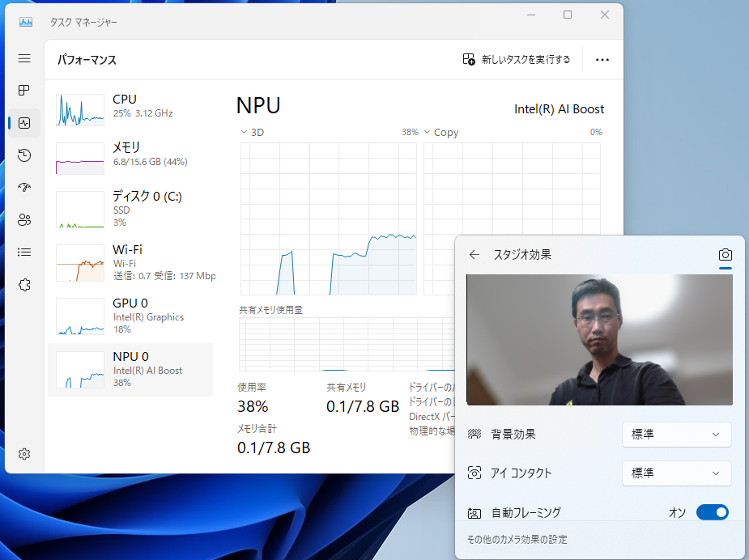Click the back arrow in スタジオ効果 panel
749x560 pixels.
click(x=474, y=254)
